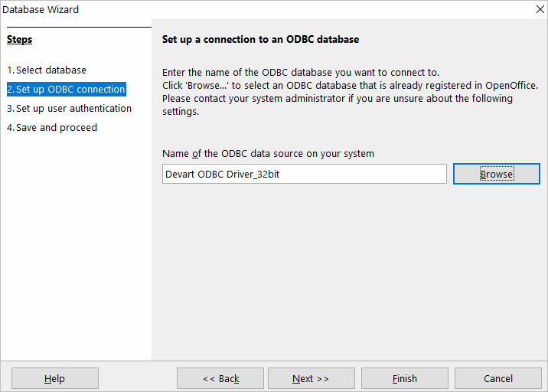The height and width of the screenshot is (392, 548).
Task: Click the "Click 'Browse...'" instruction line
Action: 350,85
